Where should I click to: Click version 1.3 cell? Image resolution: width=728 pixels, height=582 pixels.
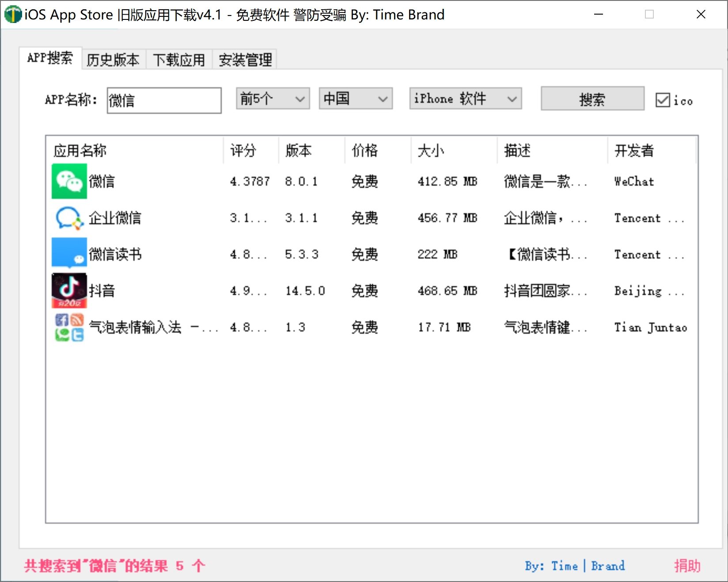[295, 327]
